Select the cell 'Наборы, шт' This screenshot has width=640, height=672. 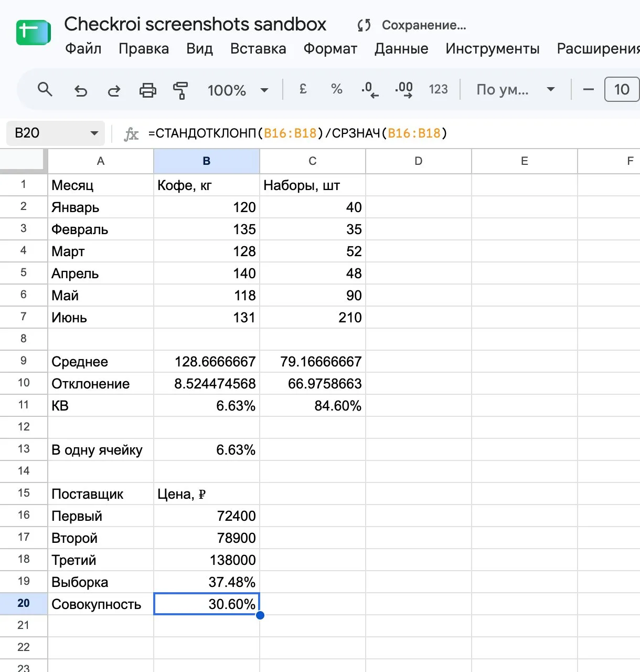313,185
